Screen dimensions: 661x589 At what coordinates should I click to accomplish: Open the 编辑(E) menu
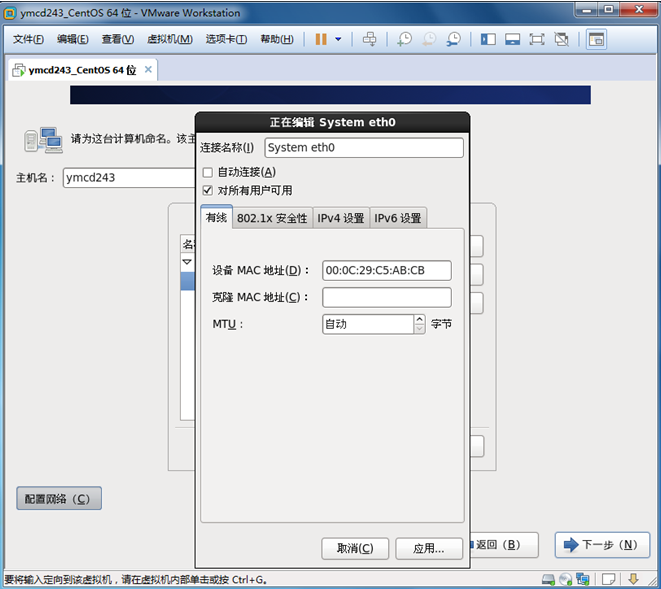point(73,39)
